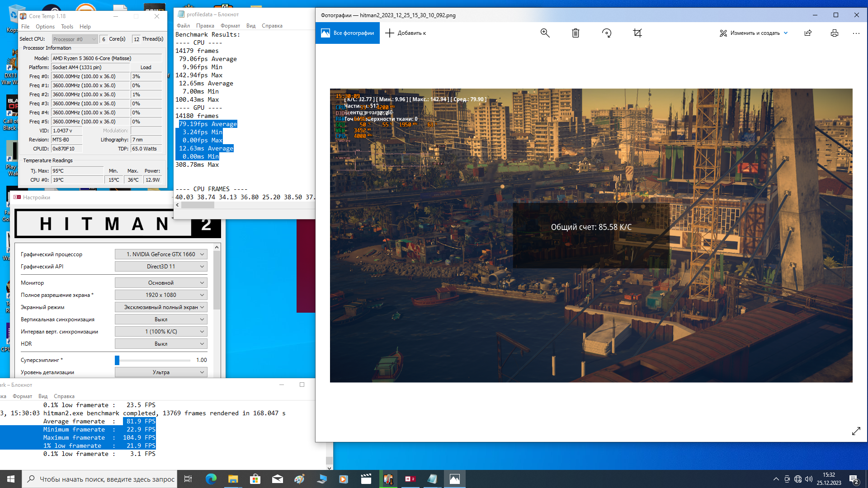Open the HDR setting dropdown
The image size is (868, 488).
[161, 344]
